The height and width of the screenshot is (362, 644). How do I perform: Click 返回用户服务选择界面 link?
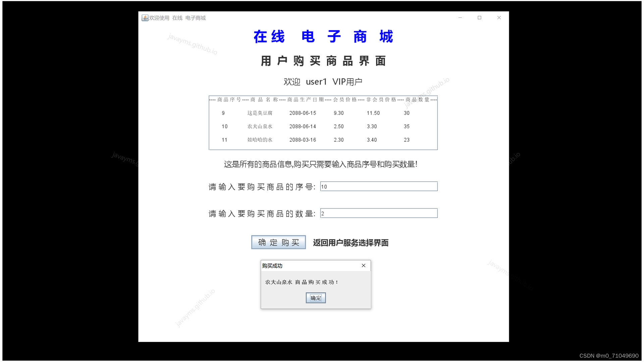(x=351, y=243)
